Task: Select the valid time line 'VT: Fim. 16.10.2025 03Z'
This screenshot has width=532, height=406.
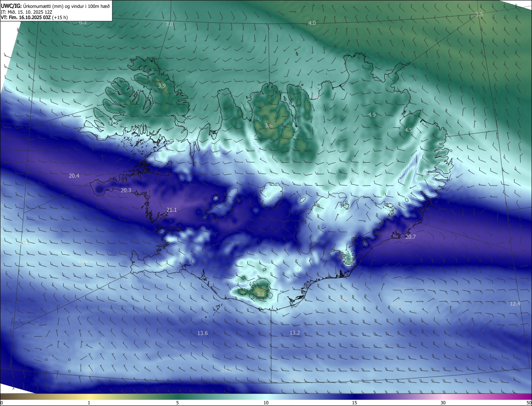Action: pos(26,17)
